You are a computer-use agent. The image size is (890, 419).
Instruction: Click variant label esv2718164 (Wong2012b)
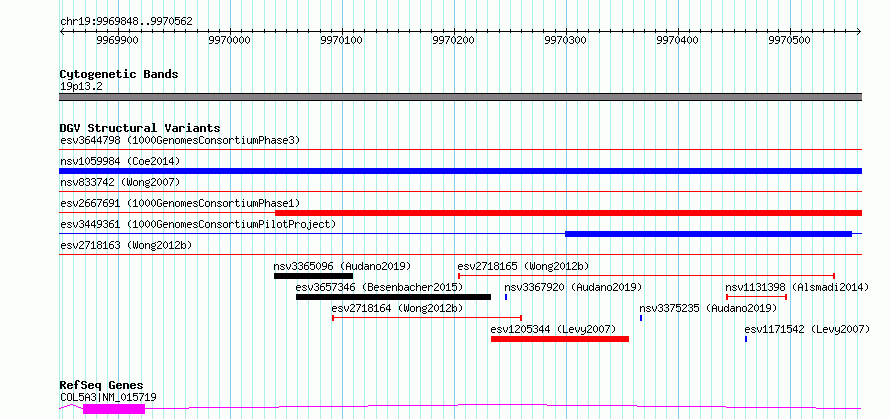397,308
